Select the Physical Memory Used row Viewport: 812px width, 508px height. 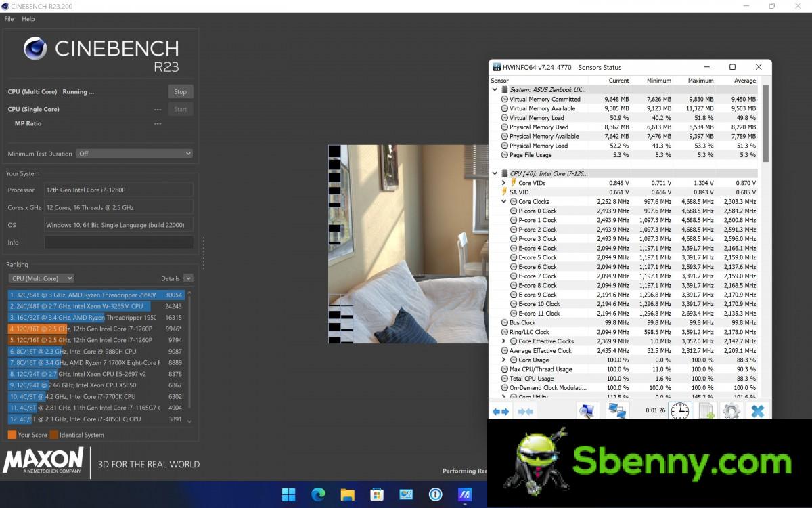(625, 127)
